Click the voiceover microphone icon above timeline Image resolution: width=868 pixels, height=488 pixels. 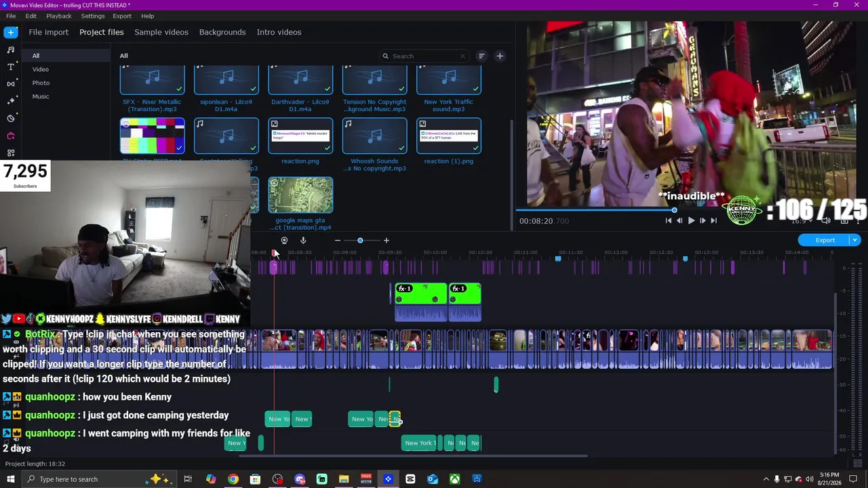pos(303,240)
